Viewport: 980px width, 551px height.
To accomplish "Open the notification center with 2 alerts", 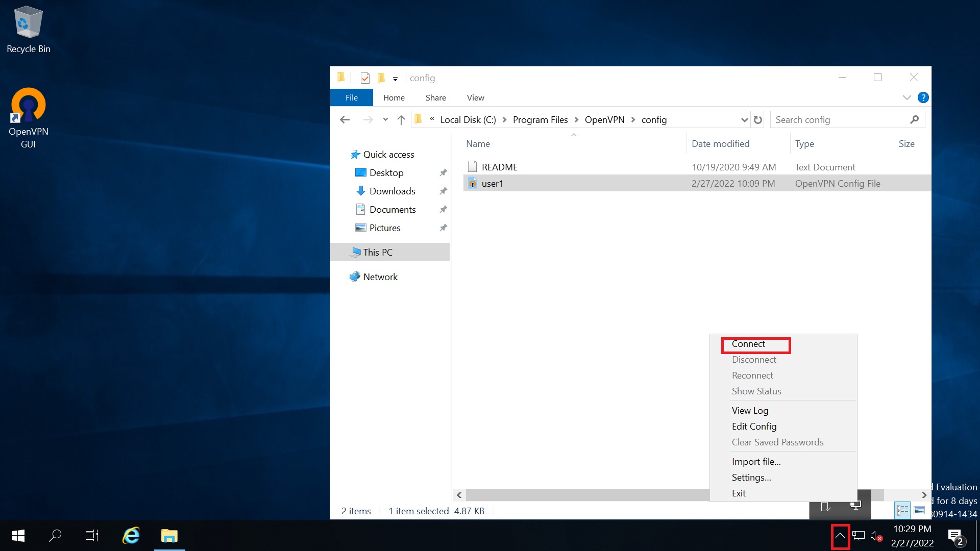I will point(955,536).
